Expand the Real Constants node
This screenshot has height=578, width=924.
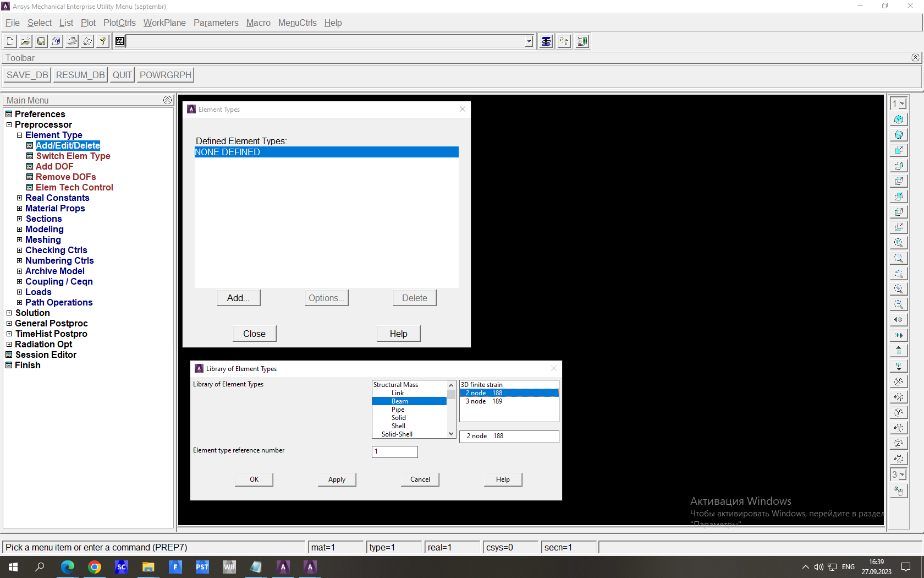[x=19, y=198]
